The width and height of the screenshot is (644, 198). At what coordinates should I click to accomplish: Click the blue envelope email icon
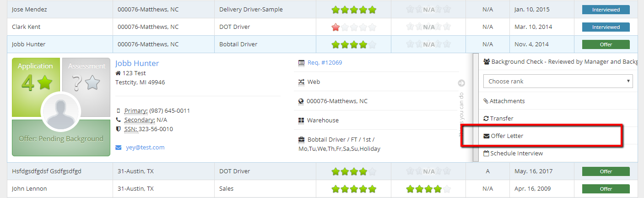click(119, 148)
